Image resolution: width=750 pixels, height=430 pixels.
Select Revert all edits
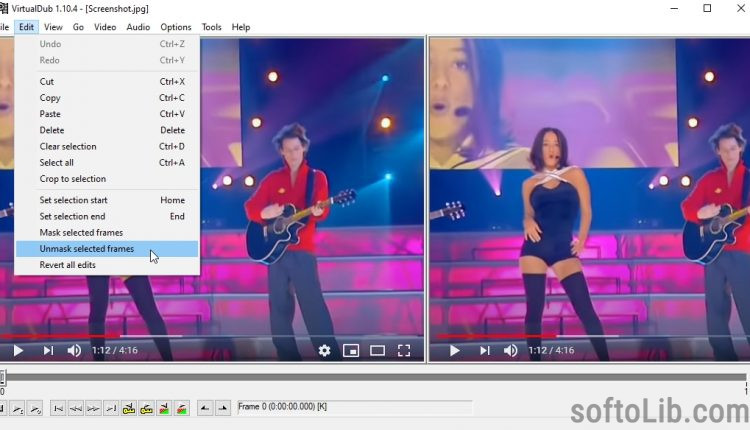click(107, 265)
